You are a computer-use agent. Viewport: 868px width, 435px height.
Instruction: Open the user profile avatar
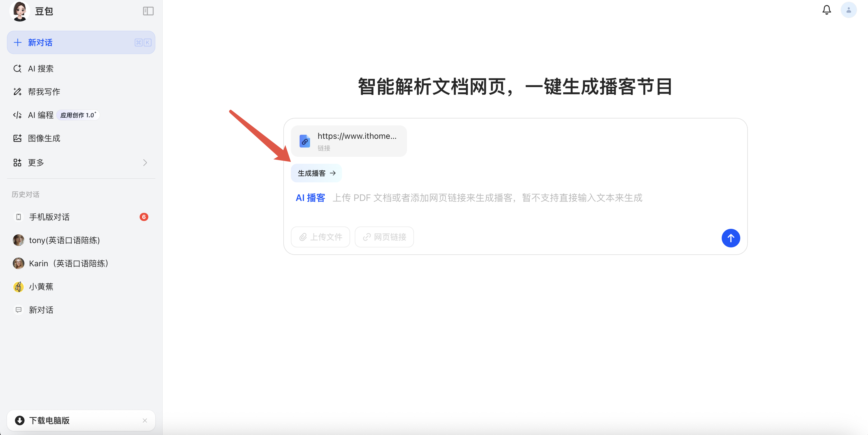pyautogui.click(x=849, y=10)
